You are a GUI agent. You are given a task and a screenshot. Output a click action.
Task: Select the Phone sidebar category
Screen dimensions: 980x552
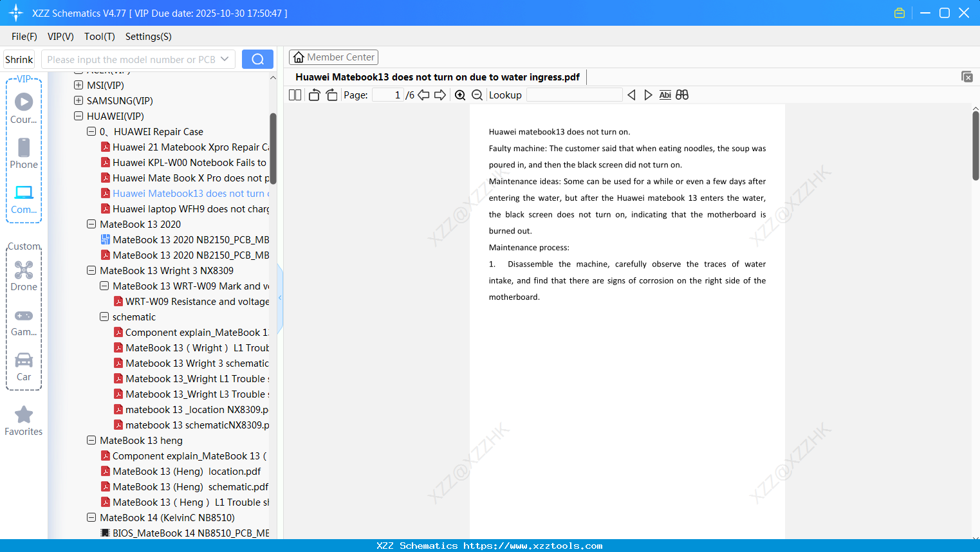tap(24, 153)
